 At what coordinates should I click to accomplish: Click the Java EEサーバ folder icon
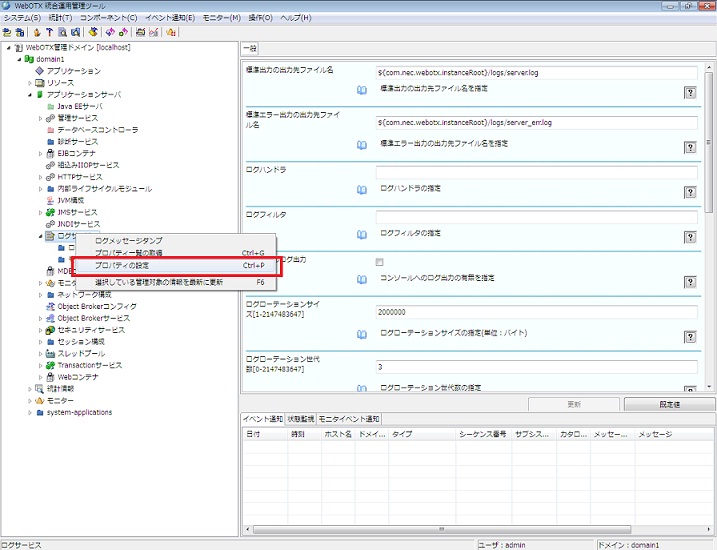click(x=51, y=106)
